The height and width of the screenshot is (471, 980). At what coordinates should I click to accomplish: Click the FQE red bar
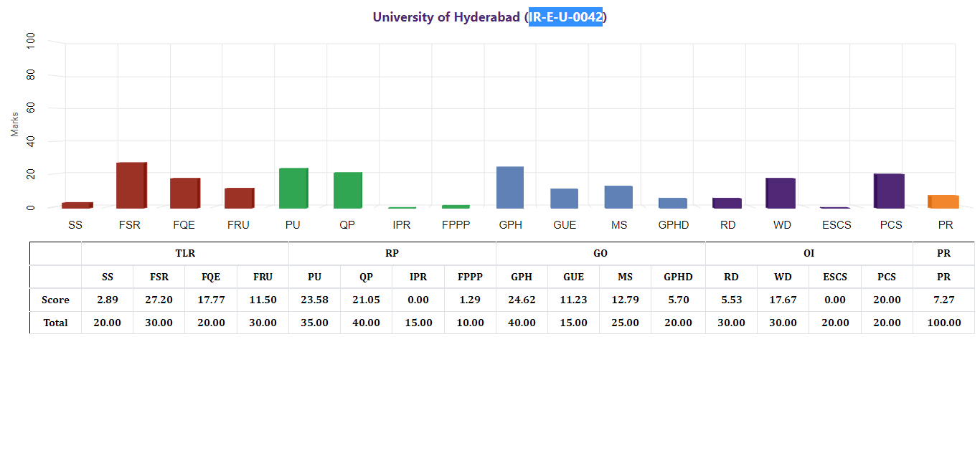185,193
